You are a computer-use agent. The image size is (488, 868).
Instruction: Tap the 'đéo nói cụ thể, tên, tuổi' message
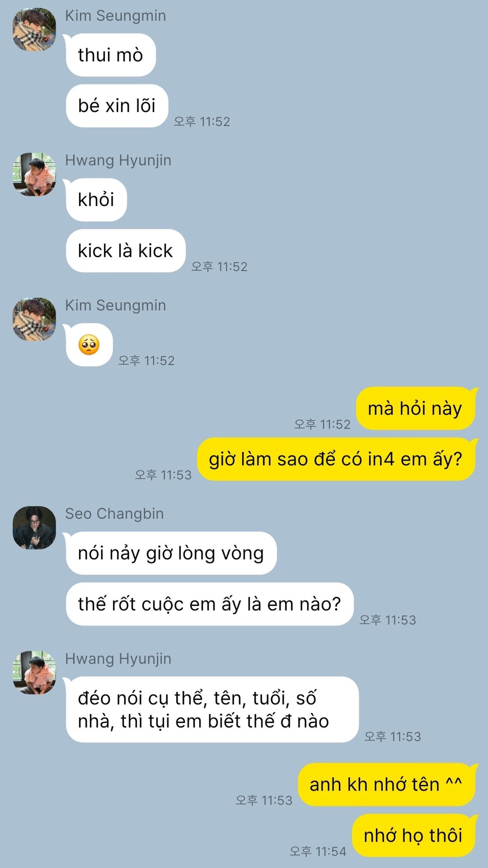pos(212,709)
